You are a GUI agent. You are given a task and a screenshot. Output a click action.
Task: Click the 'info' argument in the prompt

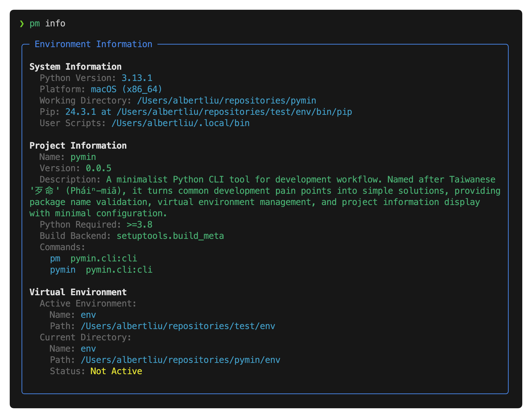55,24
